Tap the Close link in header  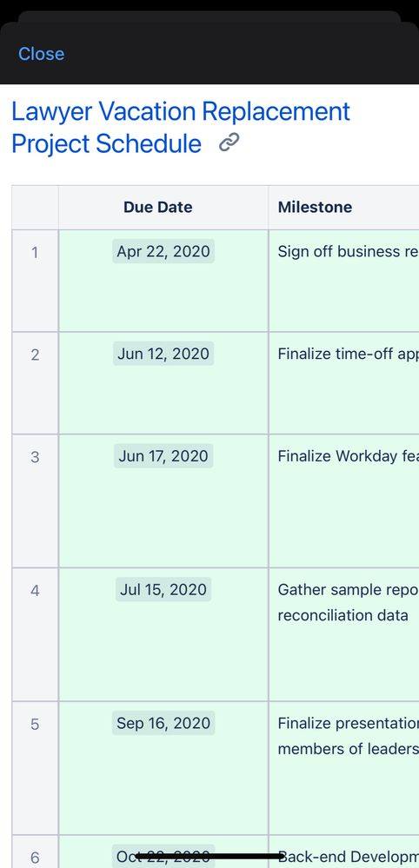[41, 54]
